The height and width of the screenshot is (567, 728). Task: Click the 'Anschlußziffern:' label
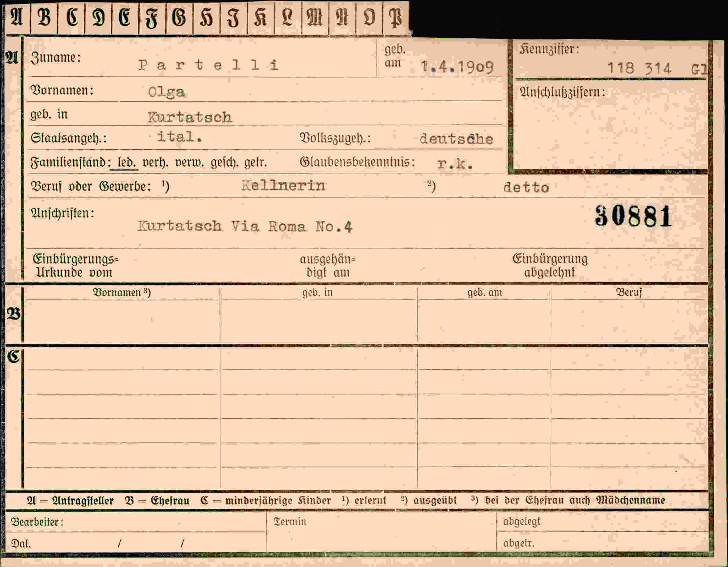pyautogui.click(x=563, y=92)
